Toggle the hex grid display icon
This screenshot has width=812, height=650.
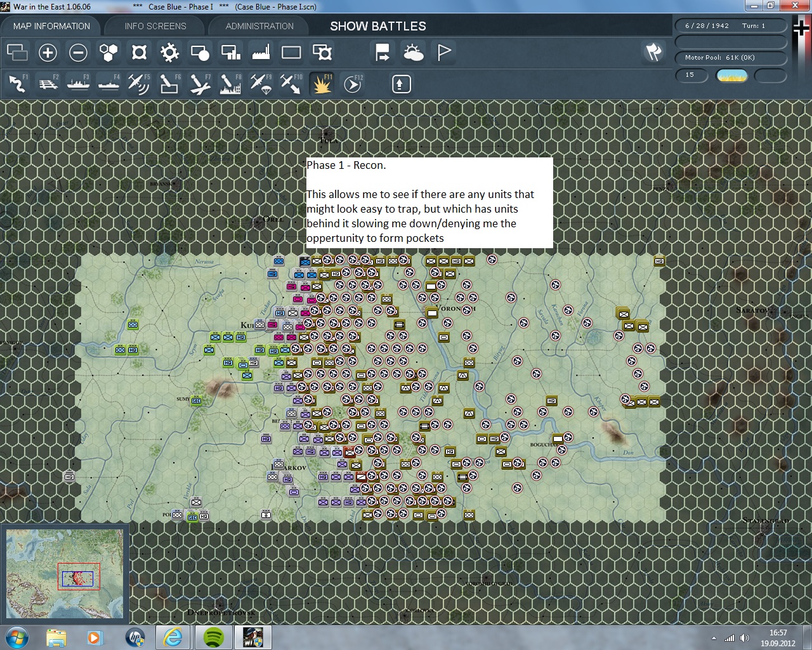(x=108, y=52)
